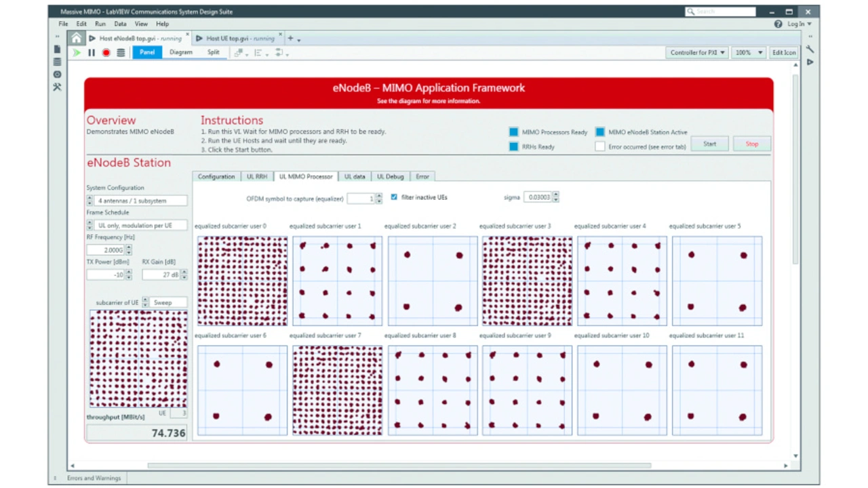The height and width of the screenshot is (488, 868).
Task: Open the Data menu
Action: click(120, 24)
